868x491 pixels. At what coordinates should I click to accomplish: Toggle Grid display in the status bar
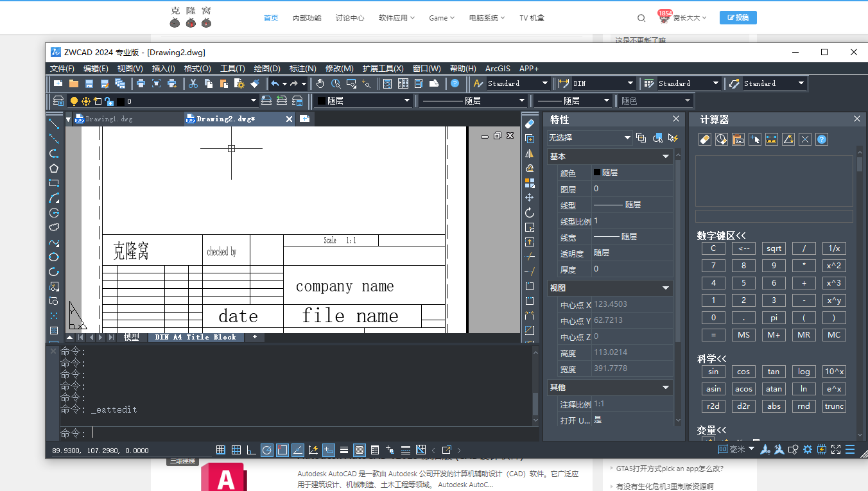click(236, 450)
